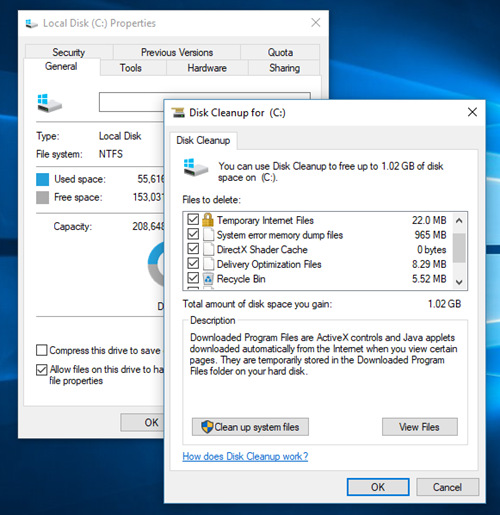The image size is (500, 515).
Task: Click the padlock icon beside Temporary Internet Files
Action: click(x=208, y=220)
